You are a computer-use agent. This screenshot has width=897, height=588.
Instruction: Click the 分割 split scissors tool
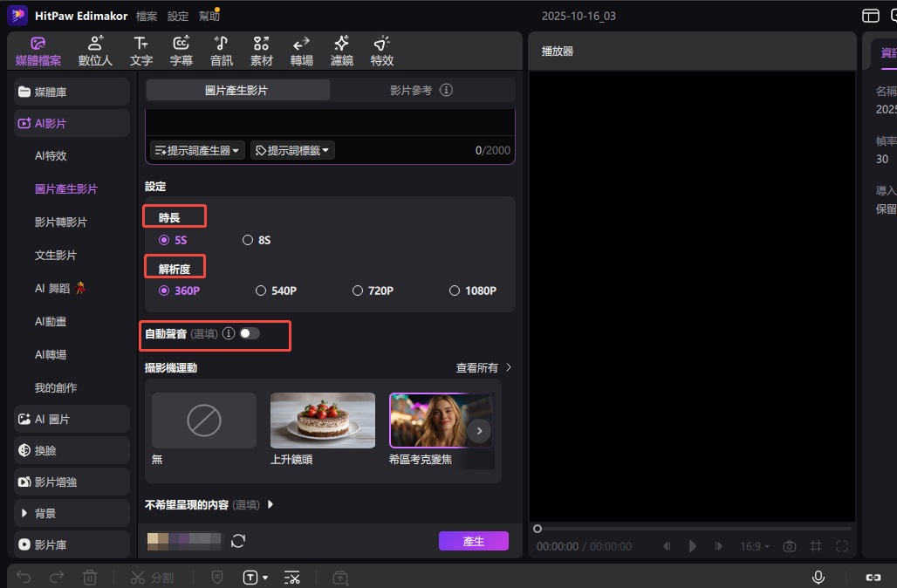[152, 578]
